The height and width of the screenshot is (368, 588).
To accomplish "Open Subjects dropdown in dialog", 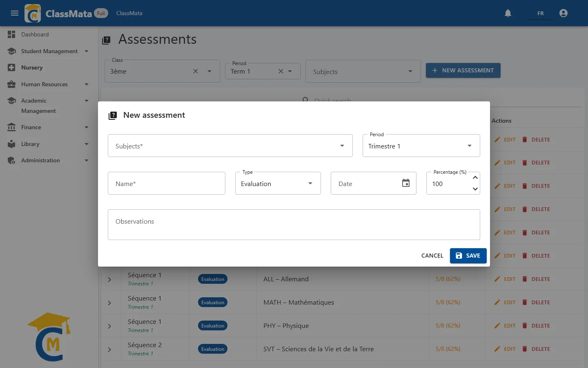I will coord(230,146).
